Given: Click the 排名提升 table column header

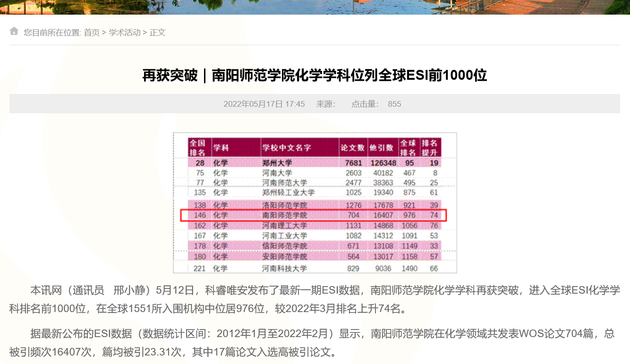Looking at the screenshot, I should 430,148.
